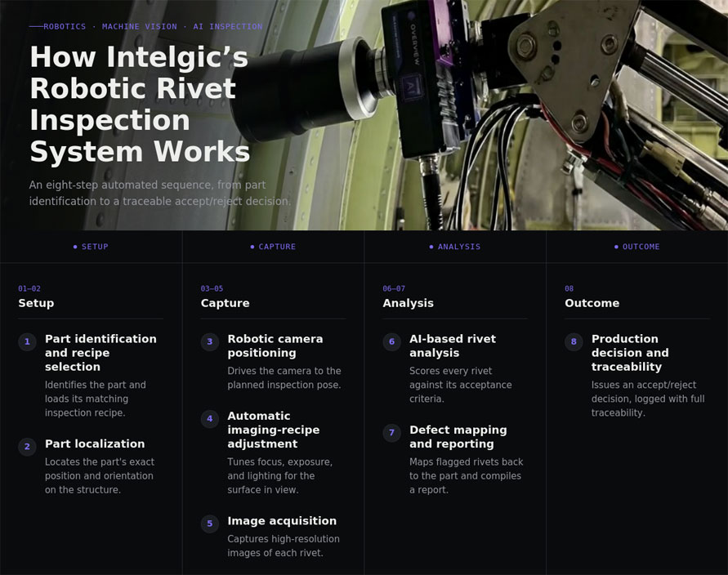Click 'Issues an accept/reject decision' description
This screenshot has height=575, width=728.
(x=648, y=399)
